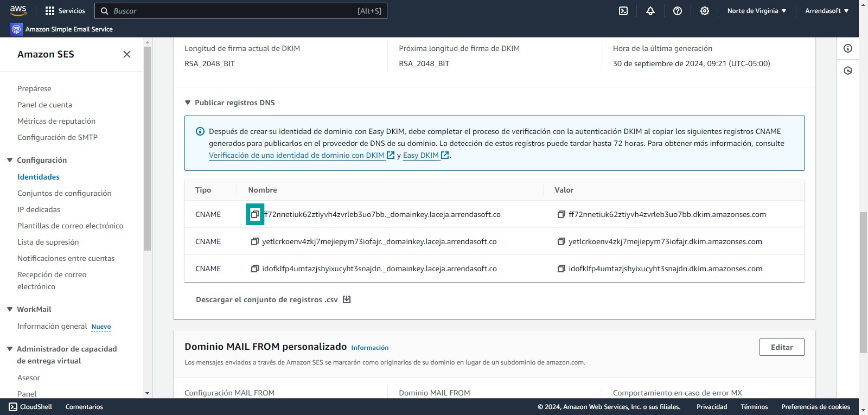Open Comentarios in the footer
Screen dimensions: 868x415
click(84, 407)
